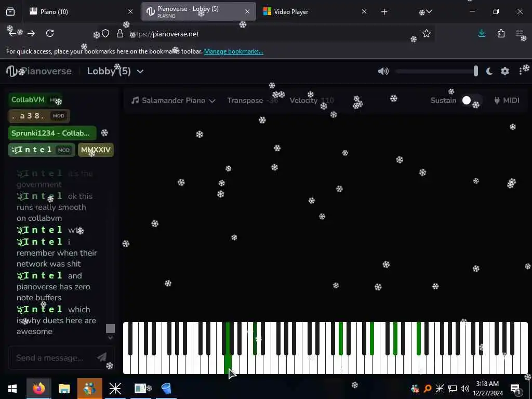Go forward one page in the browser

pyautogui.click(x=31, y=33)
